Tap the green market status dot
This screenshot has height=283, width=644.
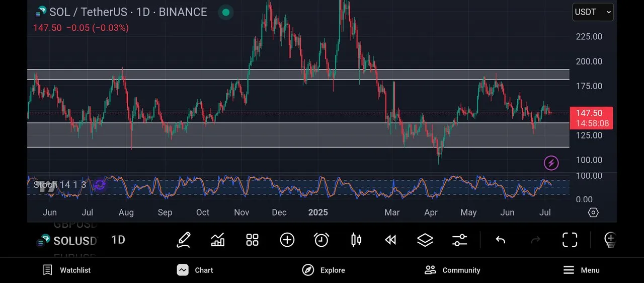pos(225,12)
